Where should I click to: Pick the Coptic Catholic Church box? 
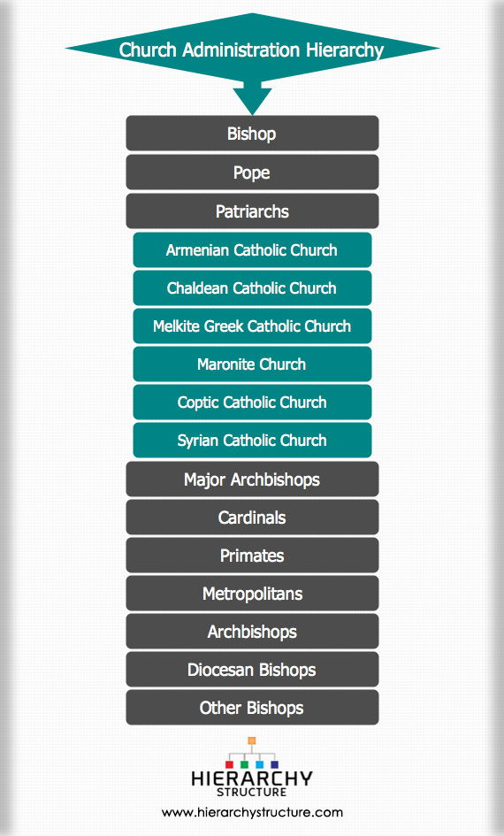point(252,402)
